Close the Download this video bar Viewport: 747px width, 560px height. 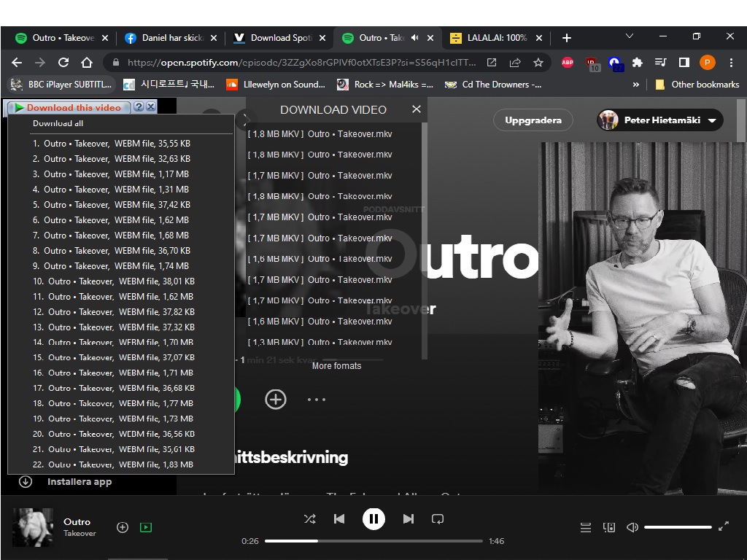pyautogui.click(x=150, y=106)
